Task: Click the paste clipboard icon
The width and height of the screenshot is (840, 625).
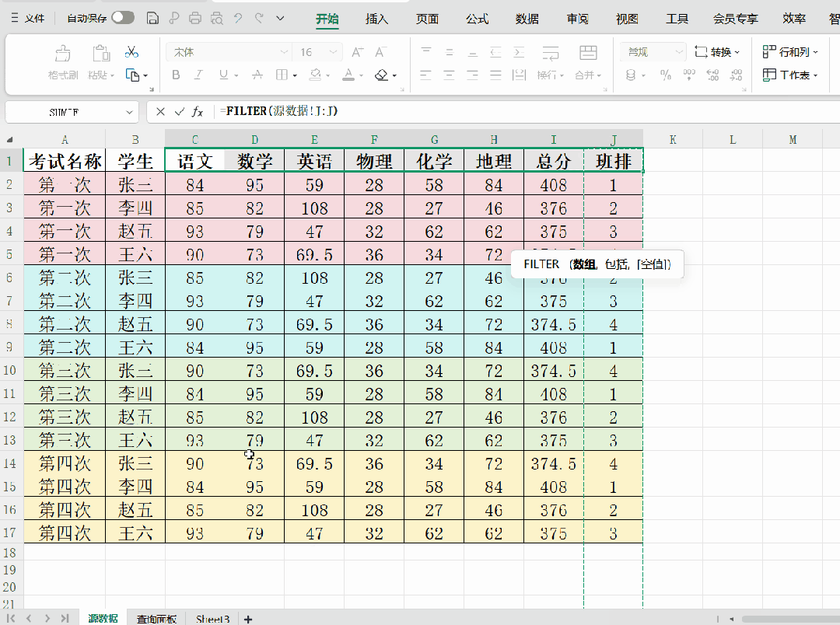Action: [100, 53]
